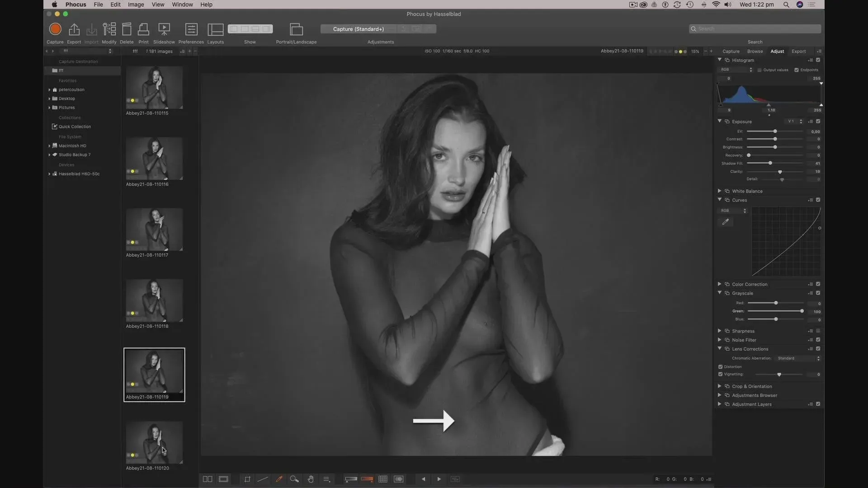The height and width of the screenshot is (488, 868).
Task: Open the Capture (Standard+) adjustments dropdown
Action: (358, 29)
